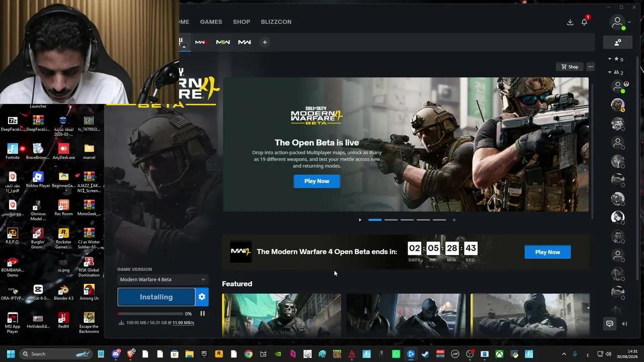
Task: Open the Game Version dropdown
Action: [163, 280]
